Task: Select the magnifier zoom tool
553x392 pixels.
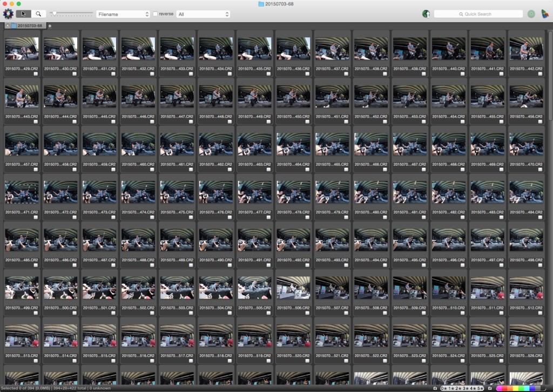Action: [x=38, y=13]
